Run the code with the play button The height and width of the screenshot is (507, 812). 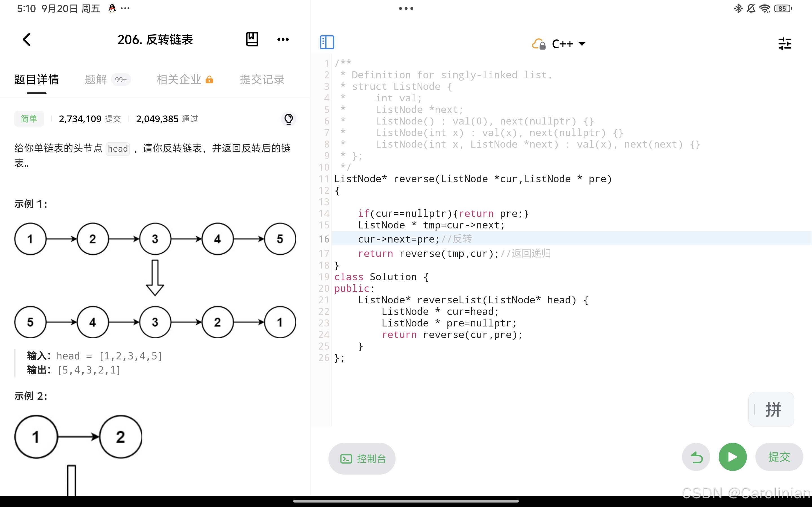[x=732, y=457]
